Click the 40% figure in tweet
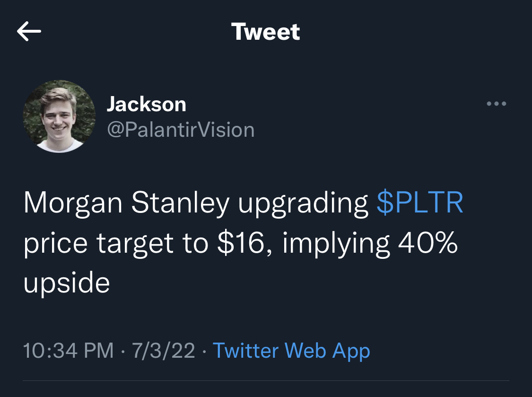The height and width of the screenshot is (397, 532). (x=428, y=243)
